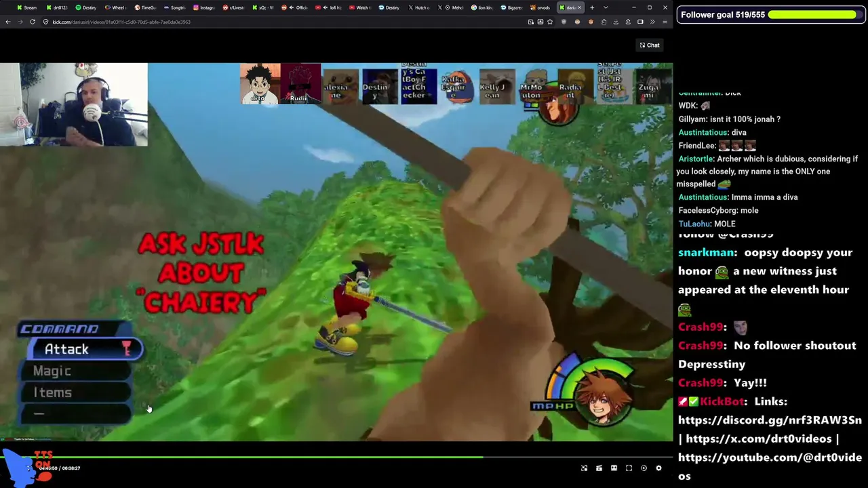Open the discord.gg link in chat
Viewport: 868px width, 488px height.
pos(770,420)
